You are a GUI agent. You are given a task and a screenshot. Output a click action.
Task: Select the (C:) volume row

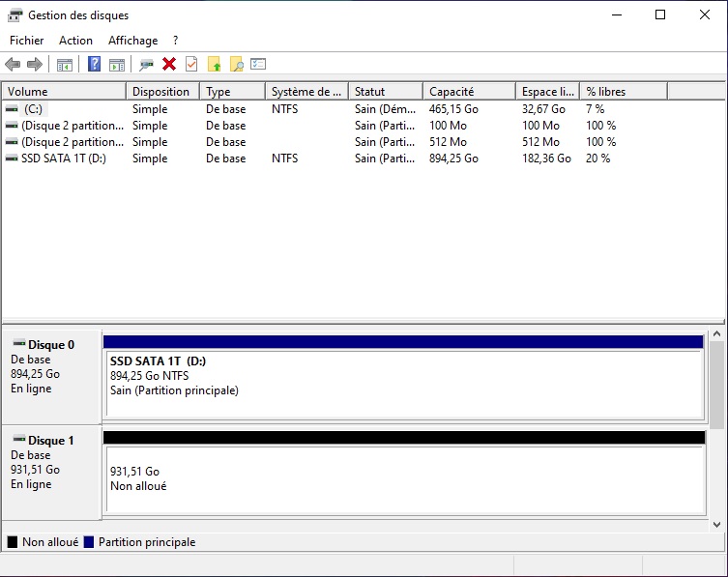tap(34, 109)
